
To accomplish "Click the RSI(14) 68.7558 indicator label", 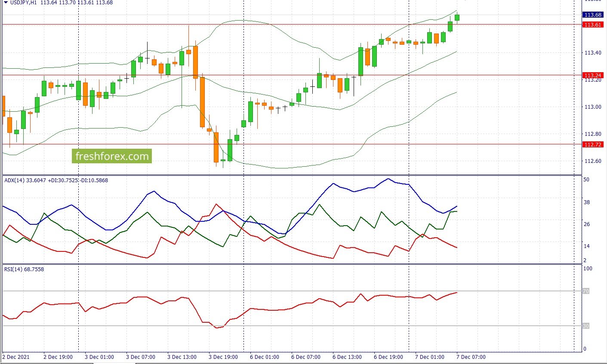I will 24,269.
